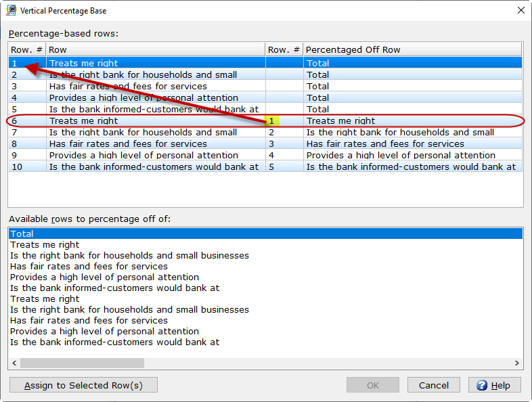Click the 'Row' column header
This screenshot has height=402, width=532.
coord(155,49)
